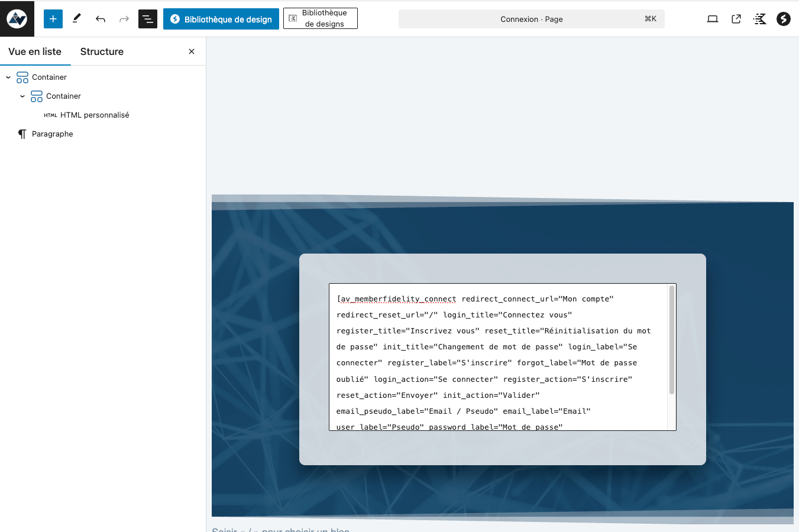The width and height of the screenshot is (799, 532).
Task: Click the Bibliothèque de designs button
Action: pos(320,18)
